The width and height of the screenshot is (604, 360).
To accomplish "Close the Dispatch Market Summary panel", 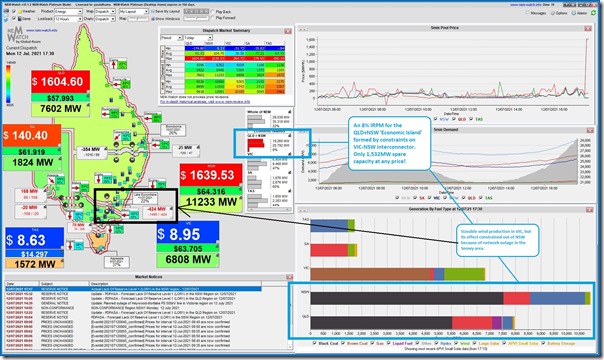I will pos(288,31).
